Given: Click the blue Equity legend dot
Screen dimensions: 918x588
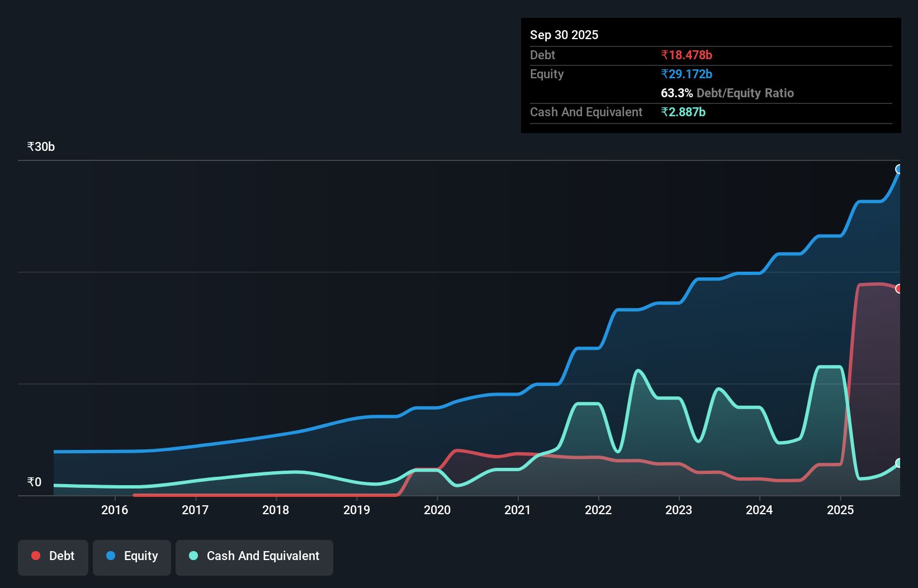Looking at the screenshot, I should [x=110, y=556].
